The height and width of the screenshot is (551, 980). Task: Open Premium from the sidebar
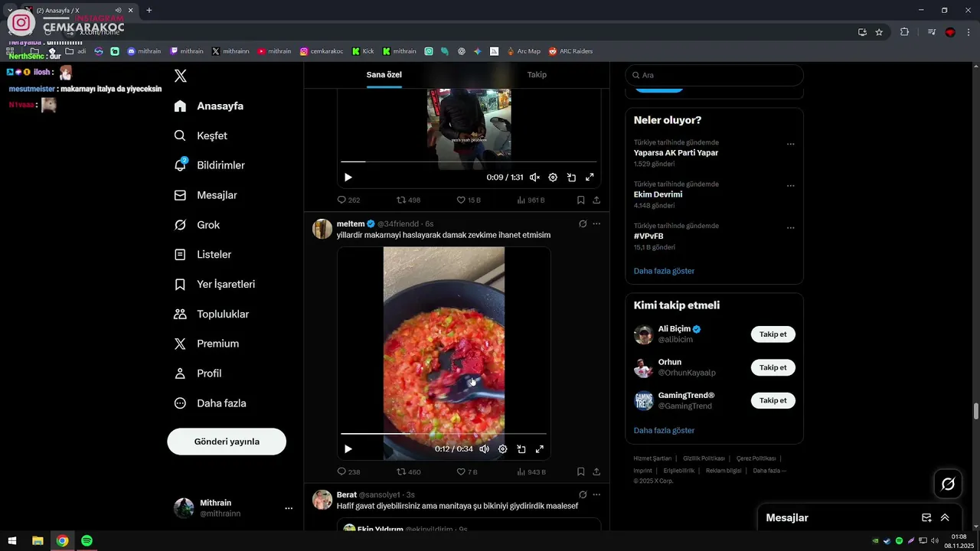tap(207, 344)
